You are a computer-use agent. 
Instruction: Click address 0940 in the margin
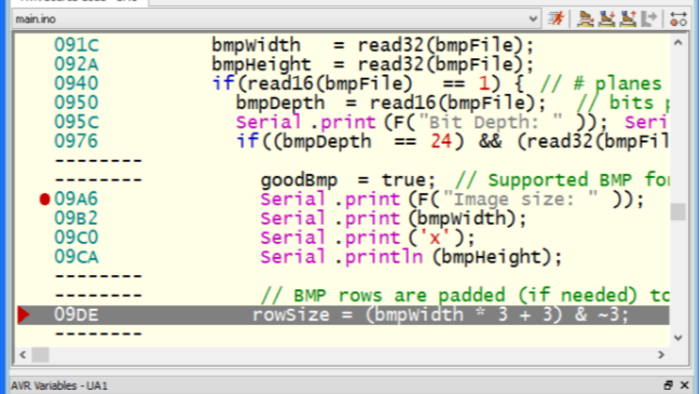tap(76, 83)
